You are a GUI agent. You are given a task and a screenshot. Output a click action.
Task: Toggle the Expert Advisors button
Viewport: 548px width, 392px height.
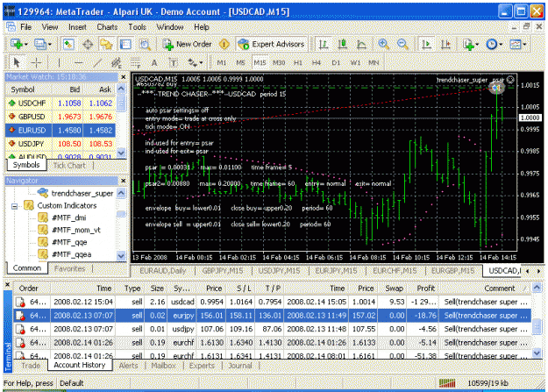(271, 45)
